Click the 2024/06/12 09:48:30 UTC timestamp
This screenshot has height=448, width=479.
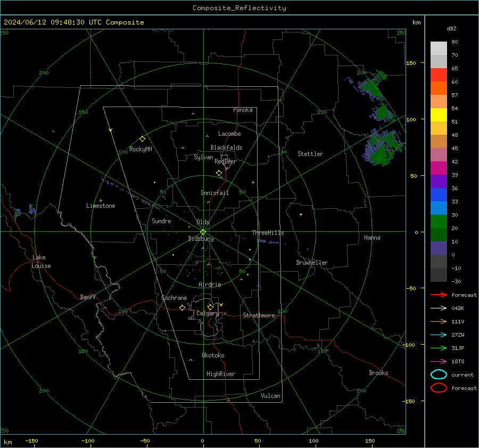click(73, 22)
